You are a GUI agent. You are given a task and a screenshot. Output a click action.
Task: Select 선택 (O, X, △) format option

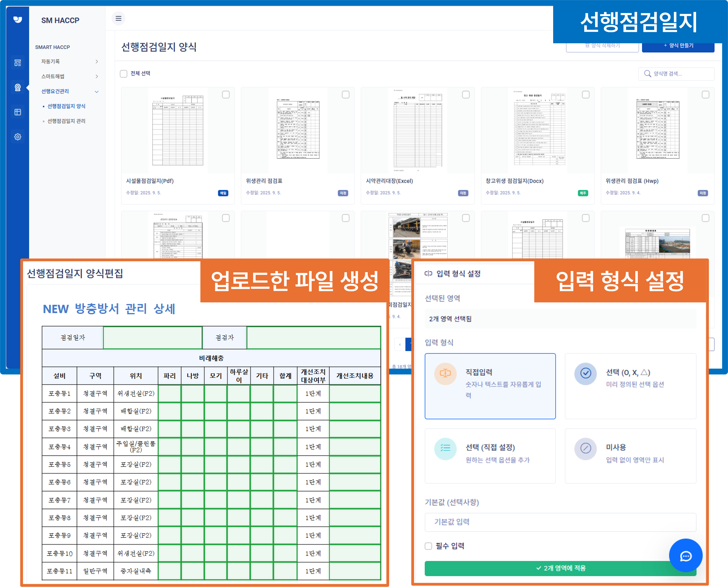tap(631, 386)
